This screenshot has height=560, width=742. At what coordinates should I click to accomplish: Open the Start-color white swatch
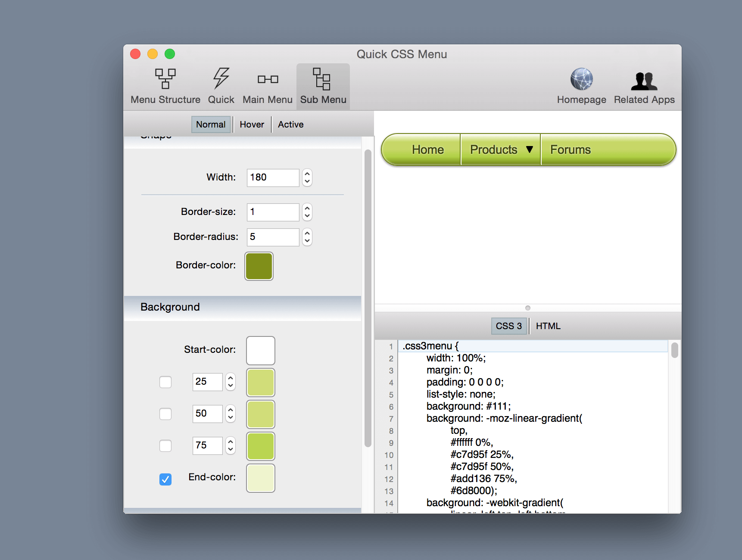tap(261, 351)
